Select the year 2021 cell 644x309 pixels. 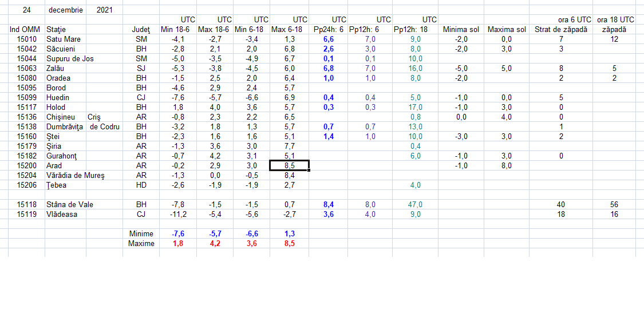pos(104,10)
